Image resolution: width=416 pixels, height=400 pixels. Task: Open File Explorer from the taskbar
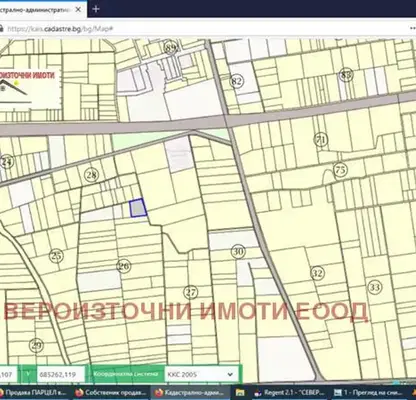coord(240,393)
